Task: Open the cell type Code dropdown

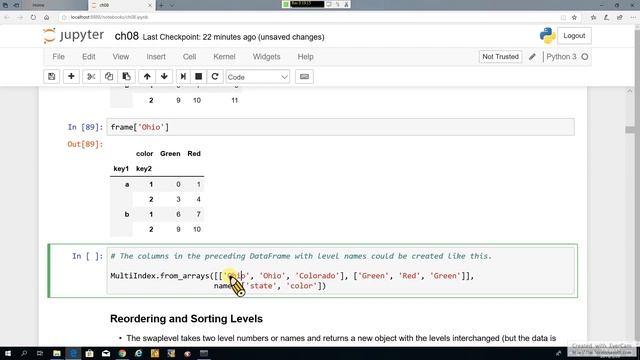Action: click(x=258, y=77)
